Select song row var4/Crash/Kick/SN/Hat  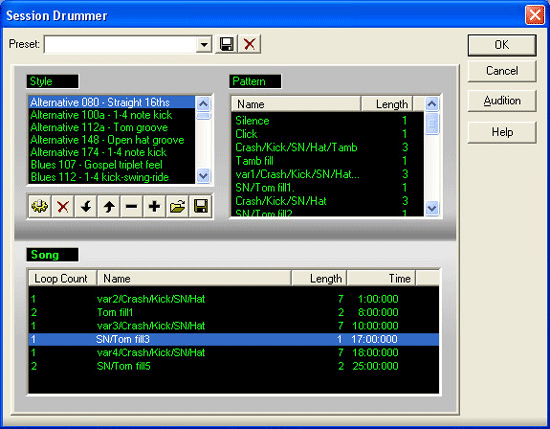pos(234,353)
